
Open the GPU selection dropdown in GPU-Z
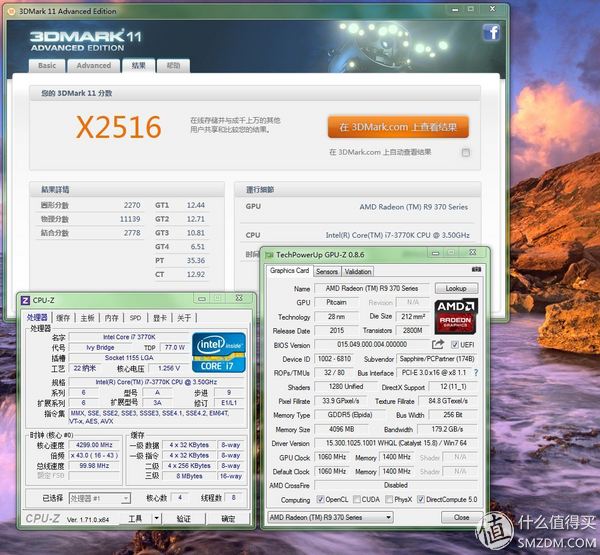pyautogui.click(x=330, y=517)
